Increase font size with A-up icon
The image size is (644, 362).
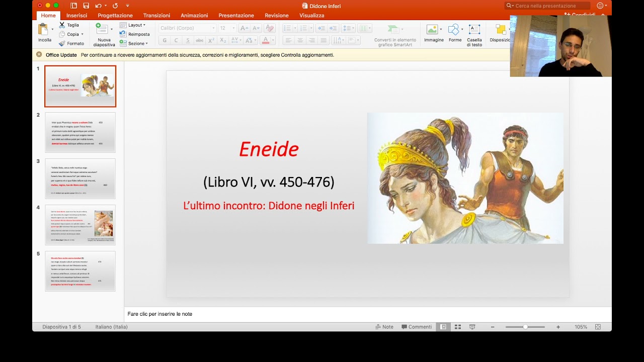(244, 28)
